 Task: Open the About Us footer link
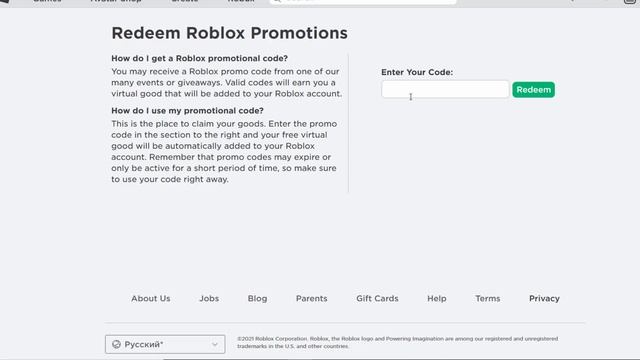point(151,298)
